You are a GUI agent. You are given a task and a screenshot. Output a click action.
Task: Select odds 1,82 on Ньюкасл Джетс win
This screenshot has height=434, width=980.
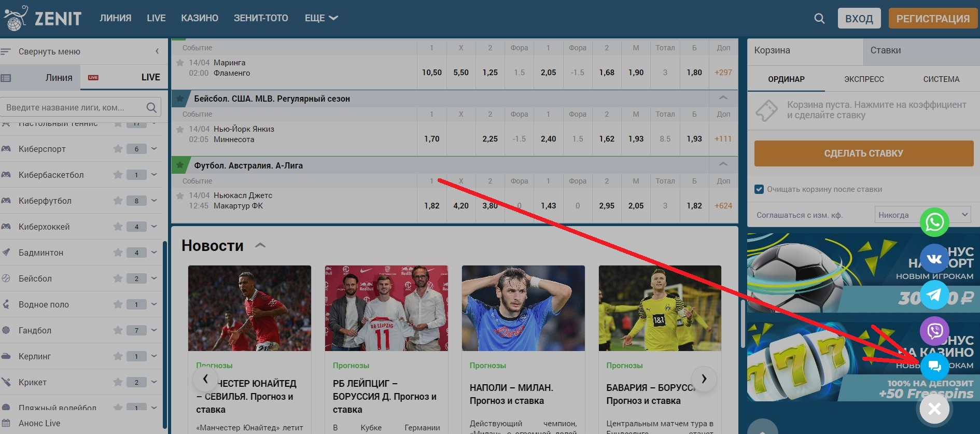[x=432, y=206]
